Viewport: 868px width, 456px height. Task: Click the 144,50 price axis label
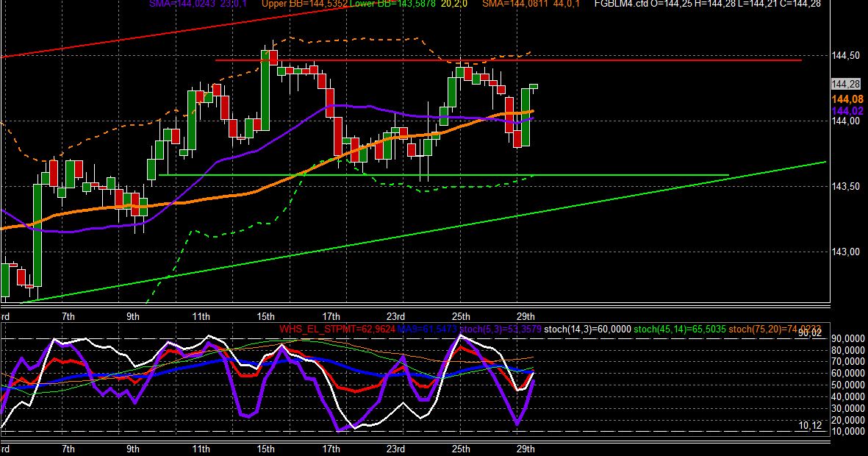point(846,55)
